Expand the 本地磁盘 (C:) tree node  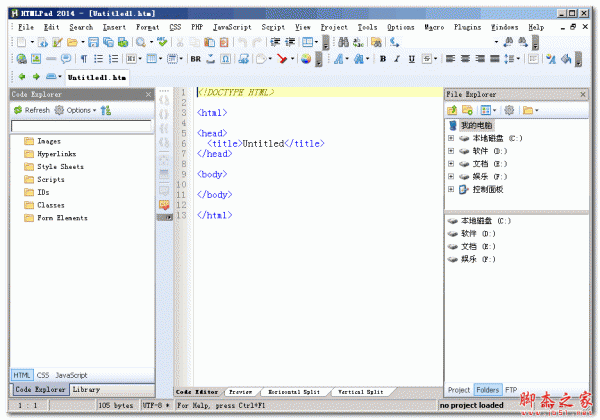pyautogui.click(x=451, y=138)
